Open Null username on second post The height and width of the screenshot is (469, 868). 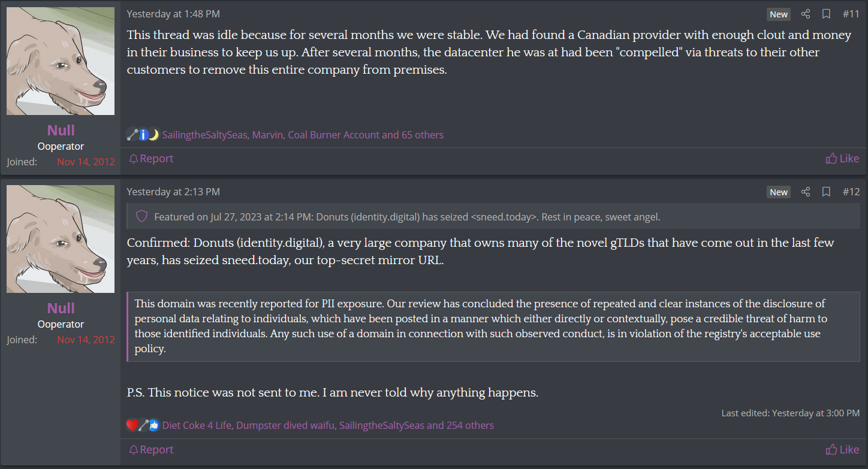click(x=61, y=308)
